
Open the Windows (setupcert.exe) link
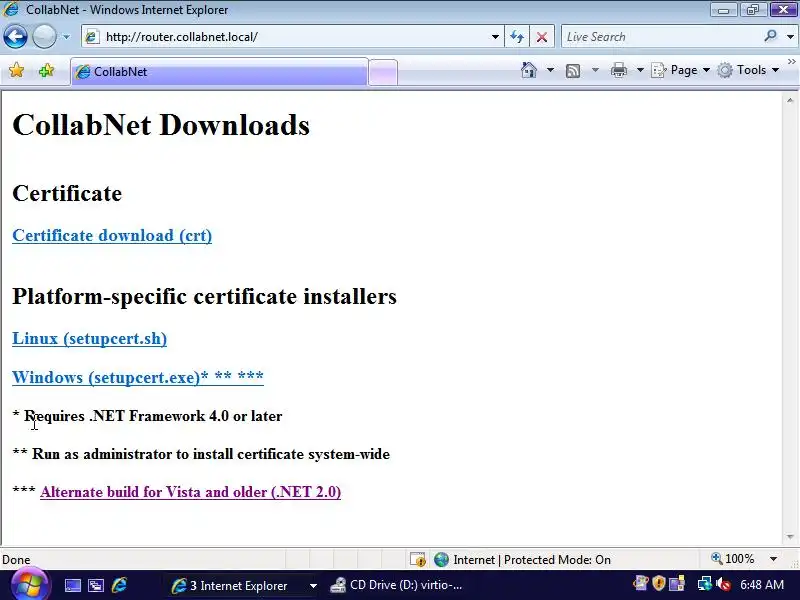point(138,377)
